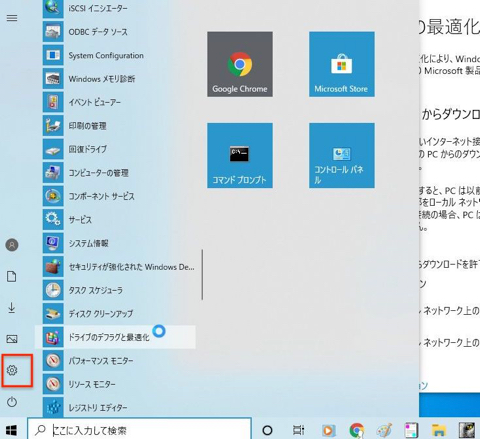Open the コントロール パネル tile
480x439 pixels.
342,155
